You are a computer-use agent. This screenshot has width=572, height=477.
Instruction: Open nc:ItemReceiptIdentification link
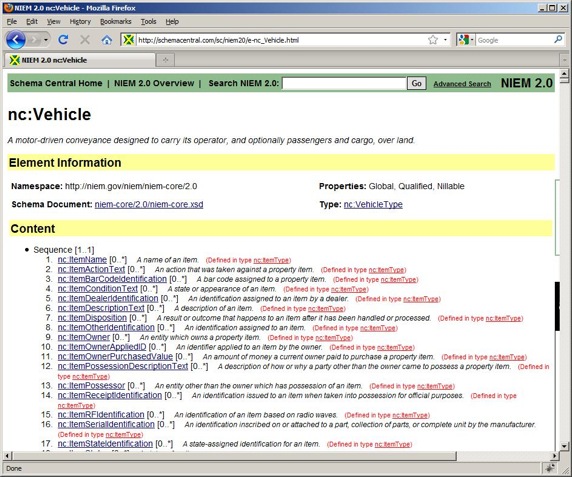pos(110,395)
